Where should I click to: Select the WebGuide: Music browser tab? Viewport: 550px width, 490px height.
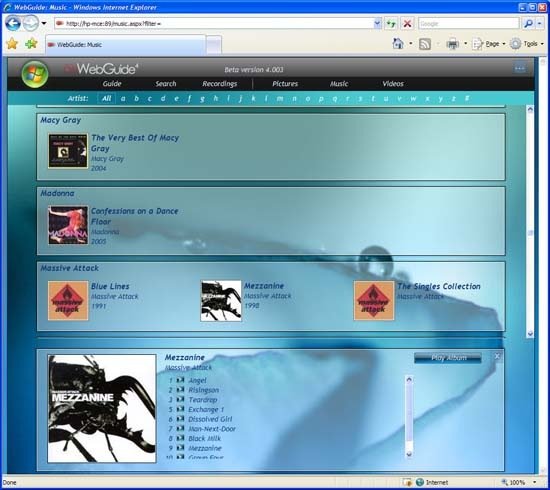[125, 45]
